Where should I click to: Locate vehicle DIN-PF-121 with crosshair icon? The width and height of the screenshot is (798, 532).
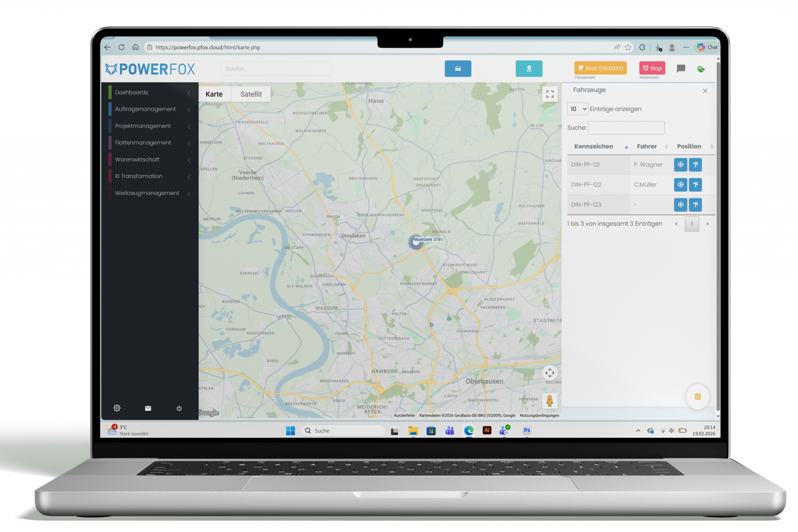pos(680,165)
